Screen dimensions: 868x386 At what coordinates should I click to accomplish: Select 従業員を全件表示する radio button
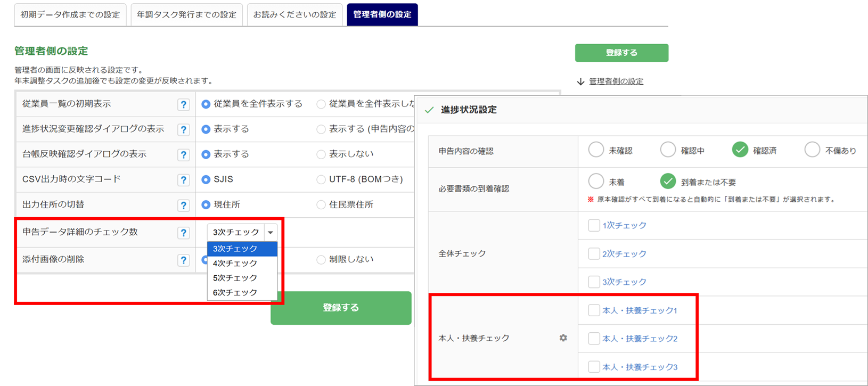(206, 104)
